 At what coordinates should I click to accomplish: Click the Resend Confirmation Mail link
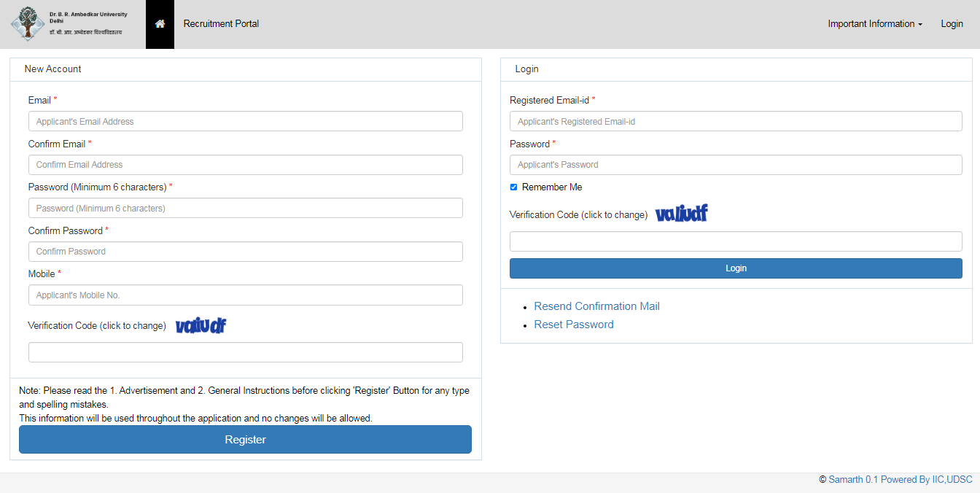tap(596, 306)
